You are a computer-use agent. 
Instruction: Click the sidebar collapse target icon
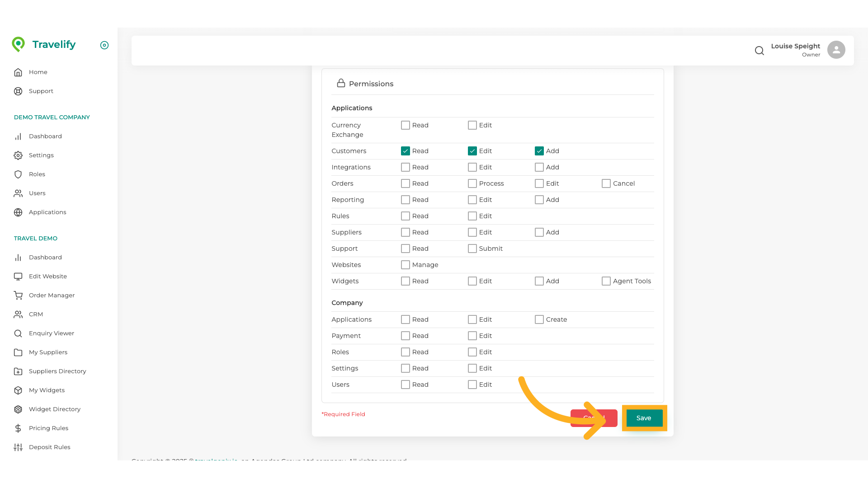[x=104, y=45]
